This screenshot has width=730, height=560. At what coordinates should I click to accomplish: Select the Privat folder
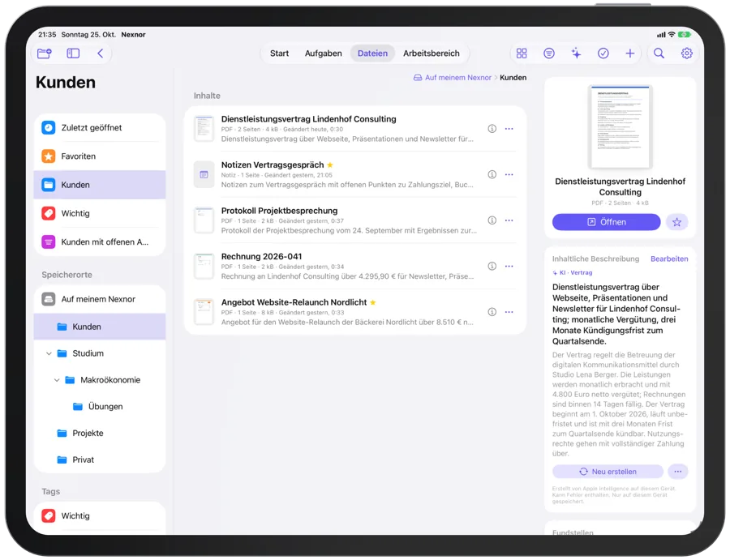pos(100,460)
